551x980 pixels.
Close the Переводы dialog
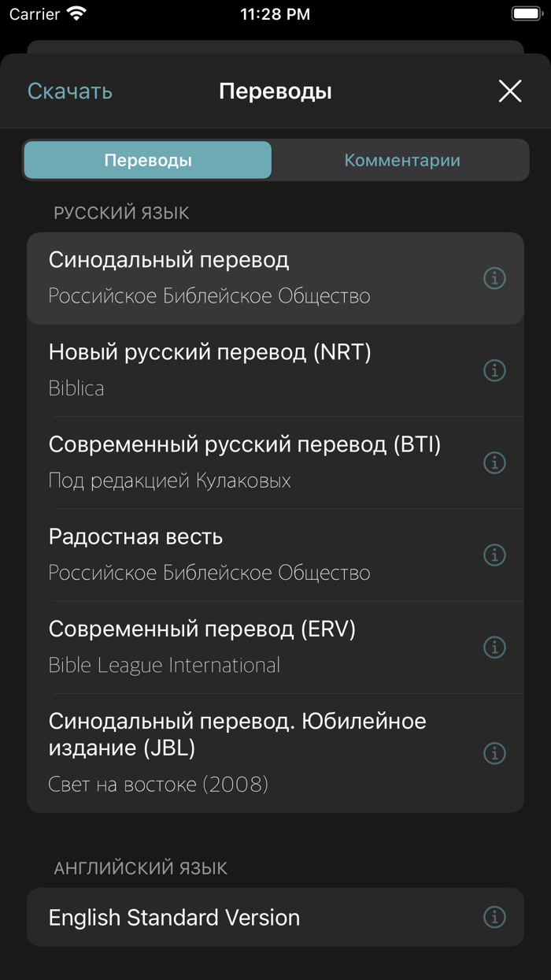(510, 91)
